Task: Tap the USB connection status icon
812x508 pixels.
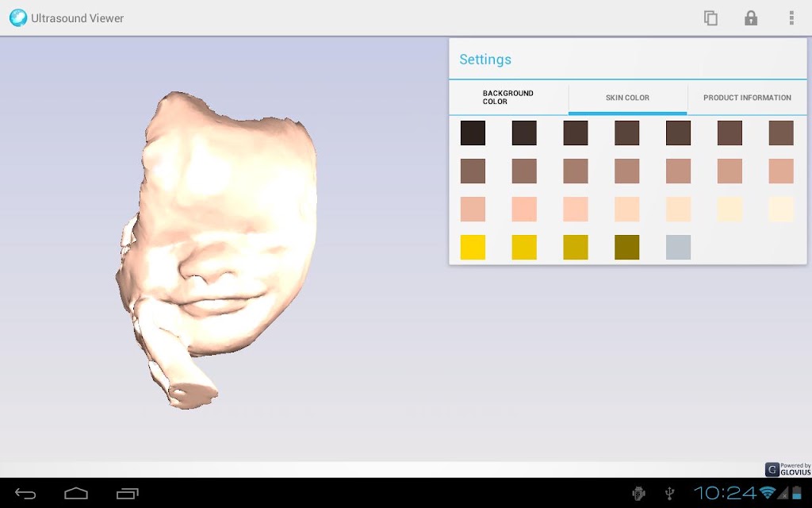Action: click(x=669, y=493)
